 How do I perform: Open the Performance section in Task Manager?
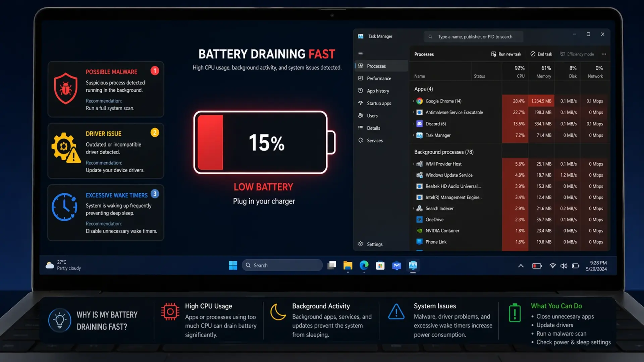click(x=379, y=78)
